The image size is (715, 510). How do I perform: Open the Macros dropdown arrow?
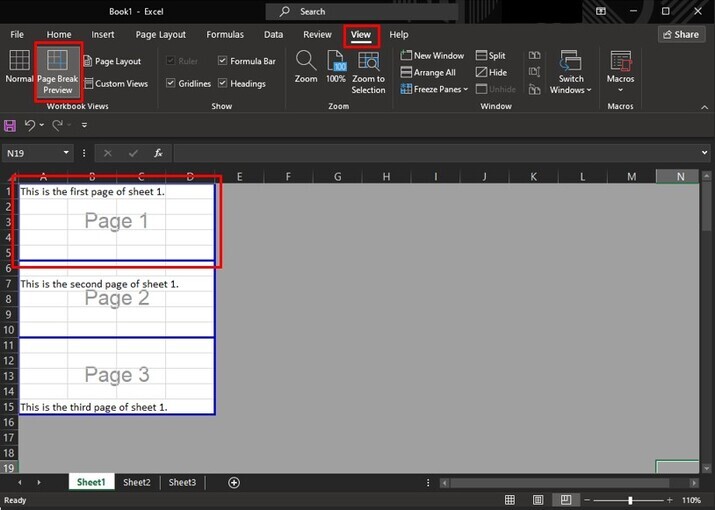[620, 90]
